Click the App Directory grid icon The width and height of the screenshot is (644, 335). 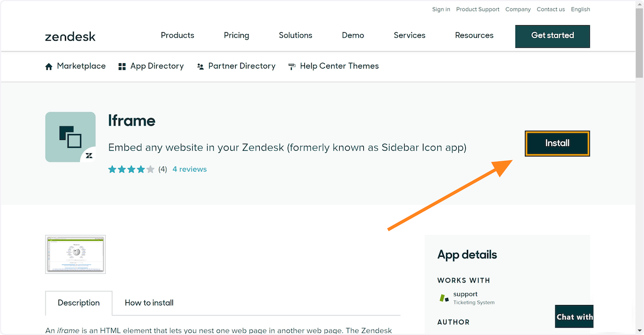(x=122, y=66)
